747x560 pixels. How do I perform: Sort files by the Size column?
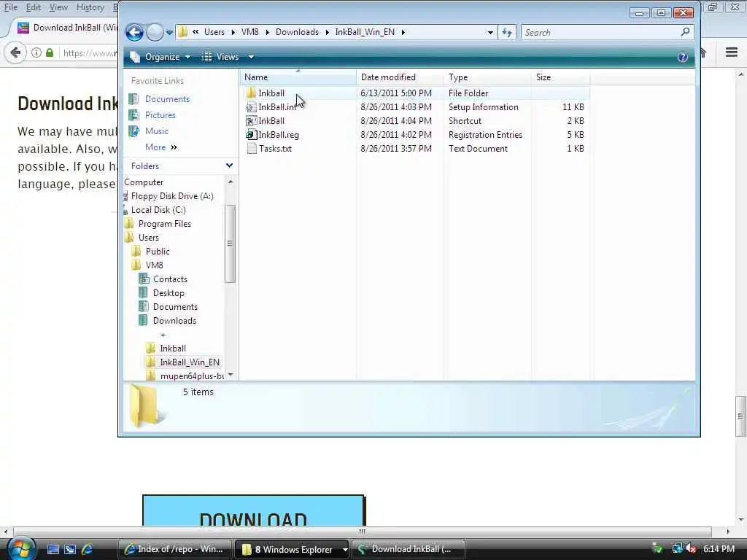561,77
